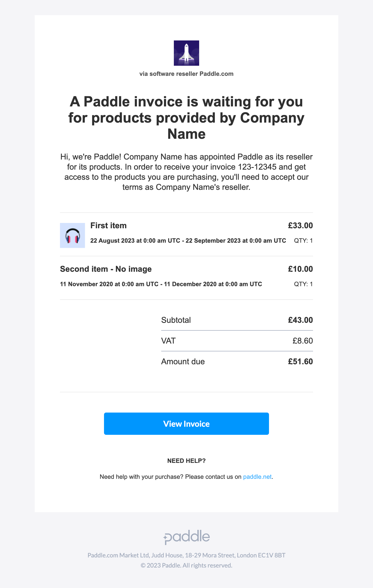Click the 'via software reseller Paddle.com' text

[186, 74]
